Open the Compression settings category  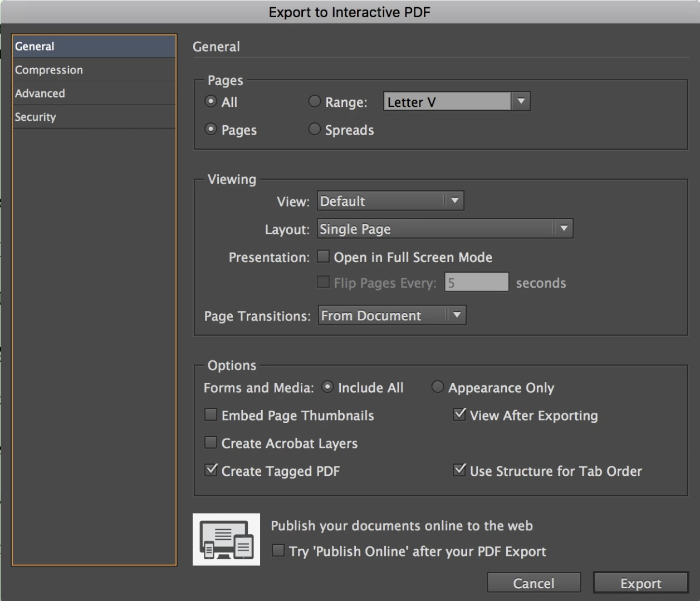(x=94, y=70)
